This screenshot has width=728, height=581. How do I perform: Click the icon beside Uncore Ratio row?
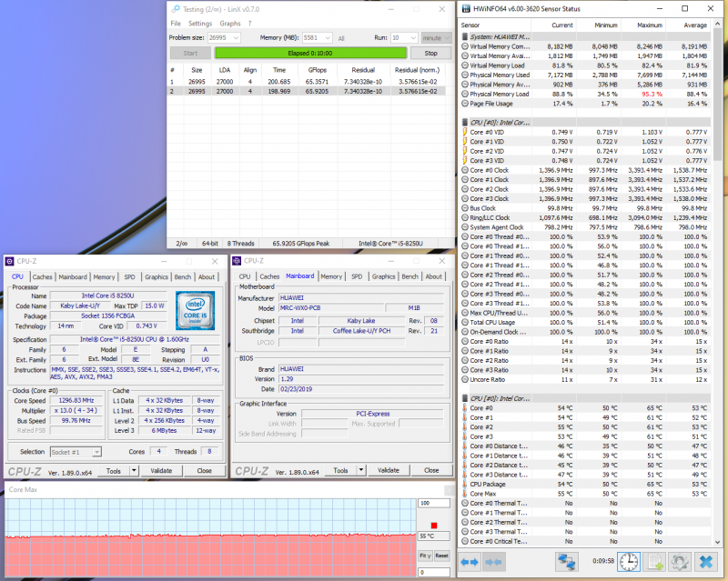[x=465, y=379]
